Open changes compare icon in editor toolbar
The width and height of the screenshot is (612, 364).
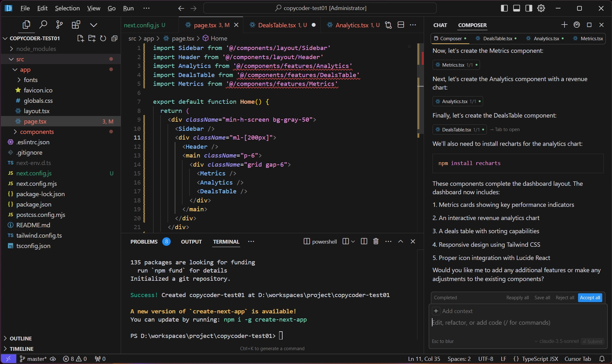pos(389,25)
